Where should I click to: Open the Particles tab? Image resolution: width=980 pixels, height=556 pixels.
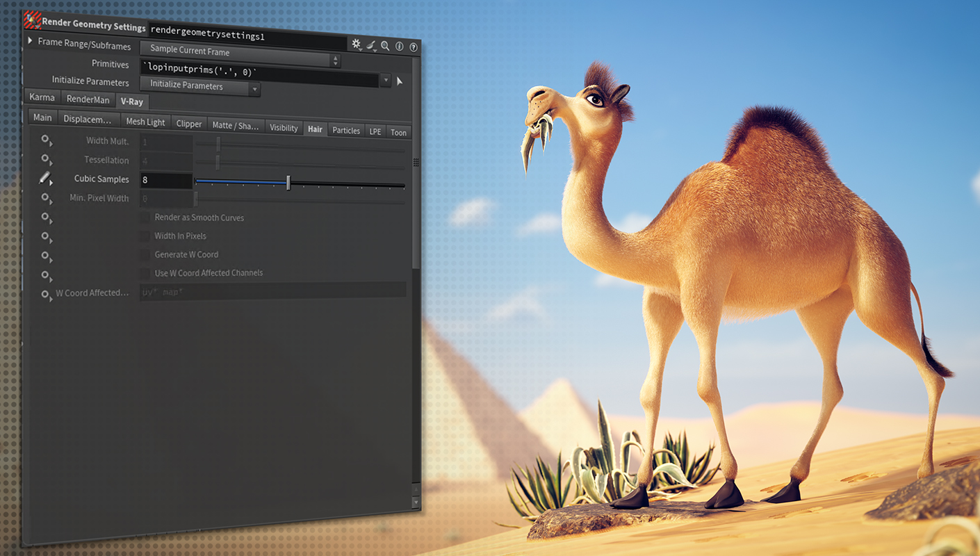[345, 130]
